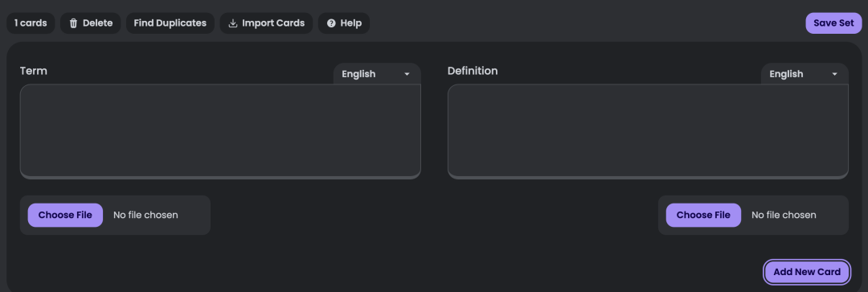Add a new card
This screenshot has width=868, height=292.
[x=807, y=272]
